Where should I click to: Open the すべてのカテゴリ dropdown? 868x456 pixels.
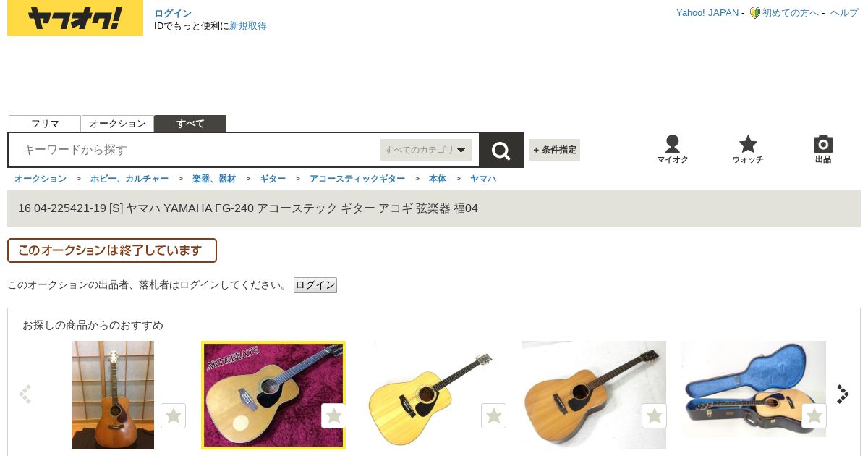[425, 150]
